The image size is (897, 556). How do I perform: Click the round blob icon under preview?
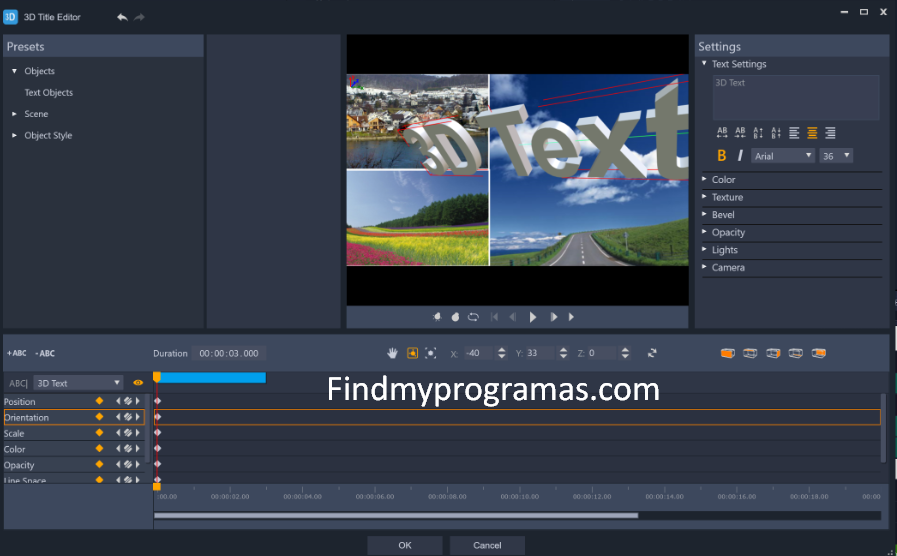pyautogui.click(x=455, y=317)
